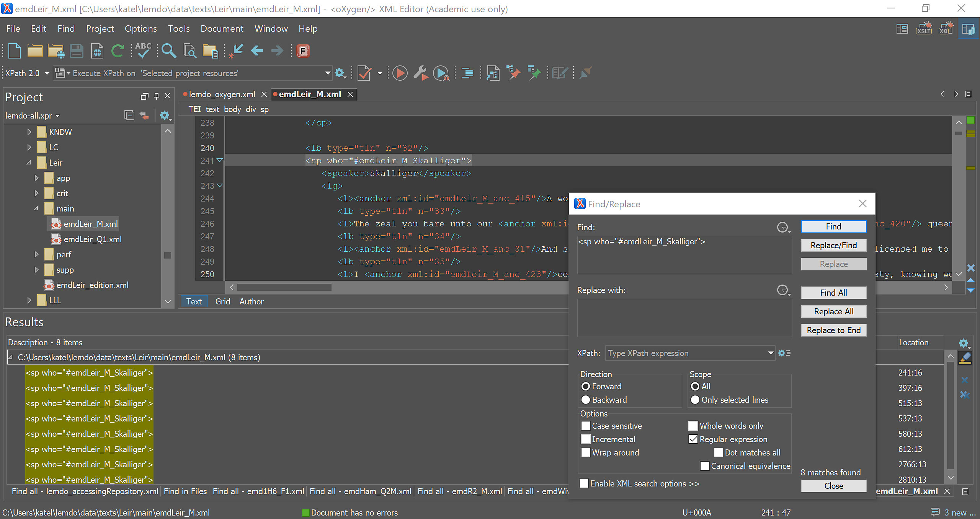Click the Configure Transformation wrench icon
The image size is (980, 519).
point(420,73)
